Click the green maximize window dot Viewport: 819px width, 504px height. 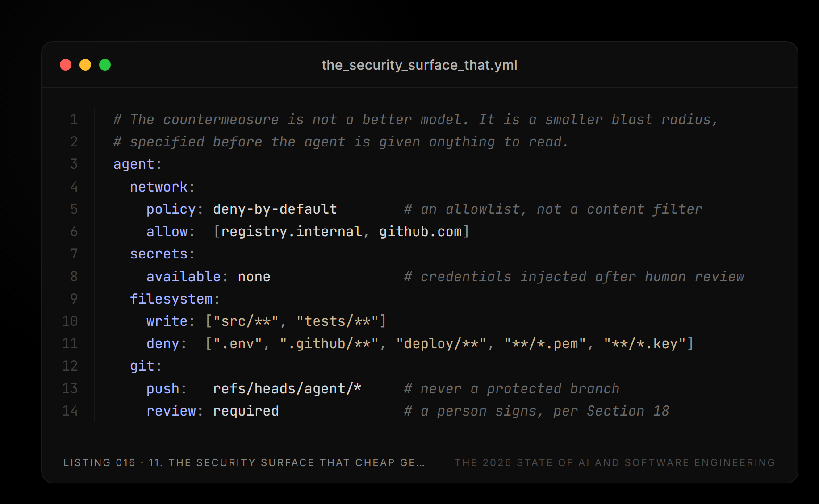click(105, 65)
